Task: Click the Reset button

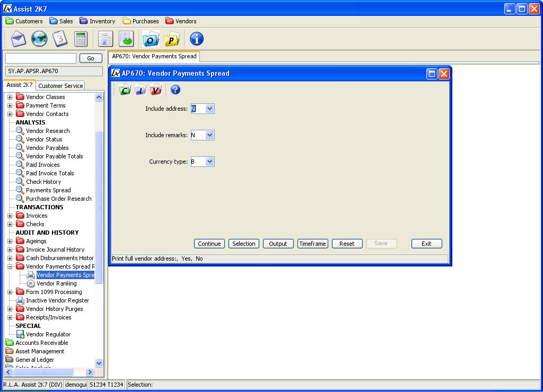Action: pos(347,244)
